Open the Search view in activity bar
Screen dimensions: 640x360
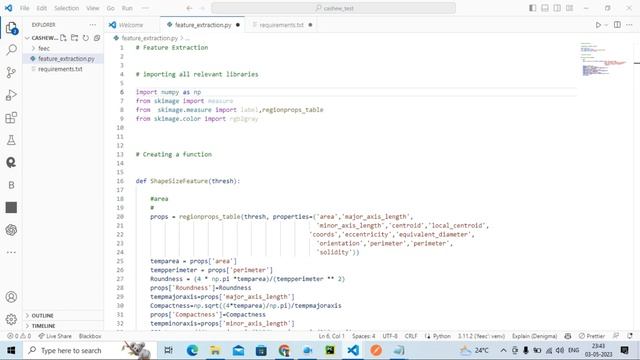11,50
